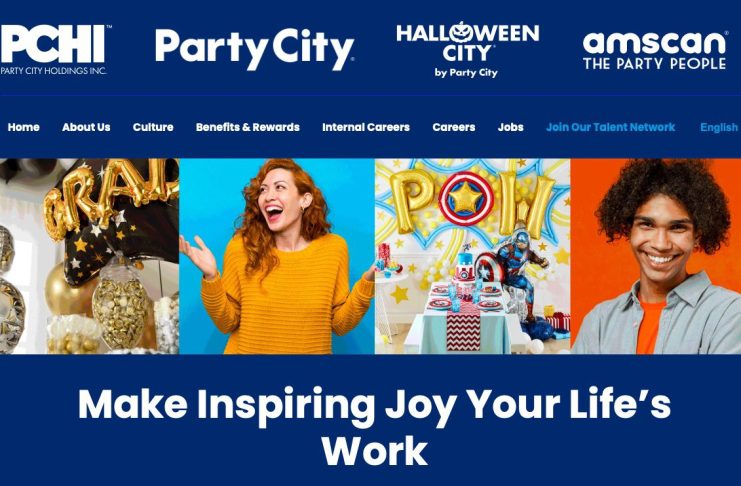Click the 'by Party City' tagline text
Screen dimensions: 741x486
coord(466,73)
